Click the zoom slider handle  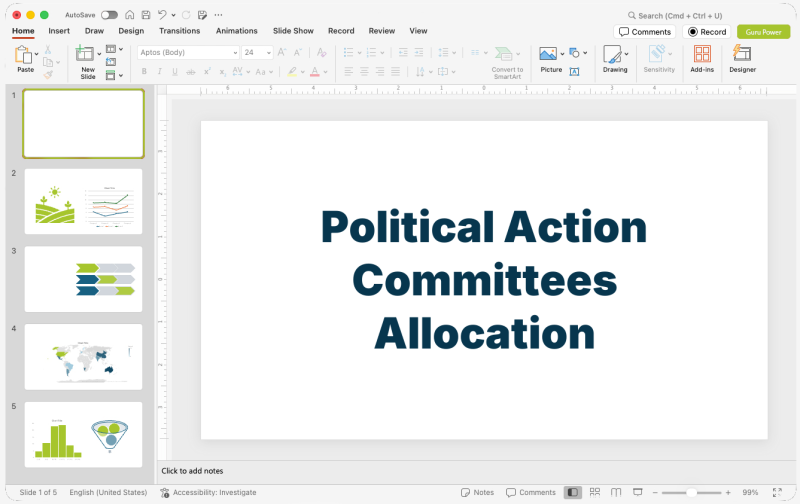point(691,492)
